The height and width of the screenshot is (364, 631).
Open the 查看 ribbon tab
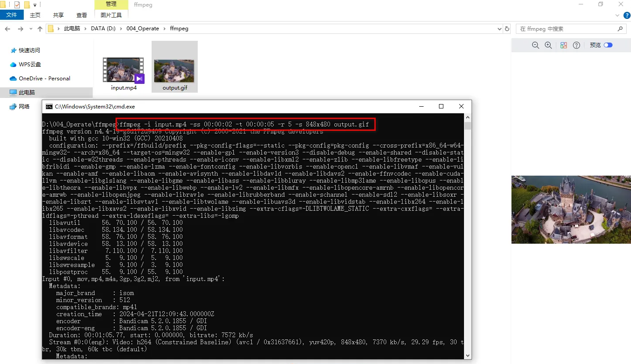click(82, 15)
